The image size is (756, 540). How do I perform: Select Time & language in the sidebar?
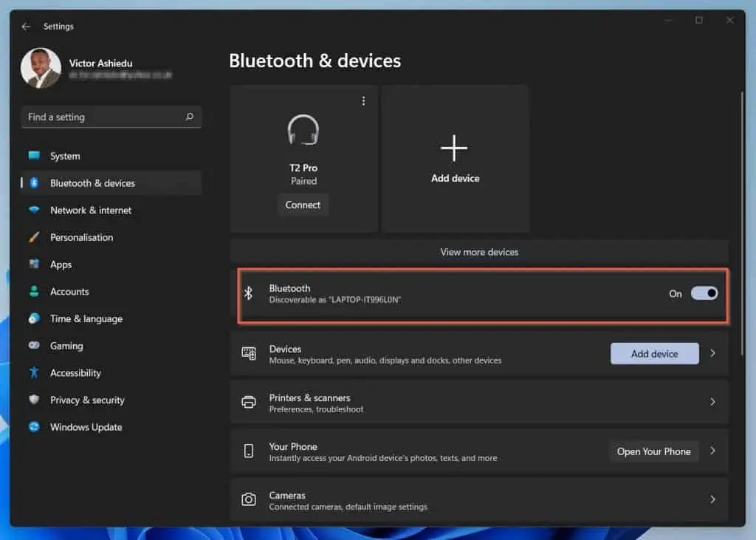pyautogui.click(x=32, y=318)
